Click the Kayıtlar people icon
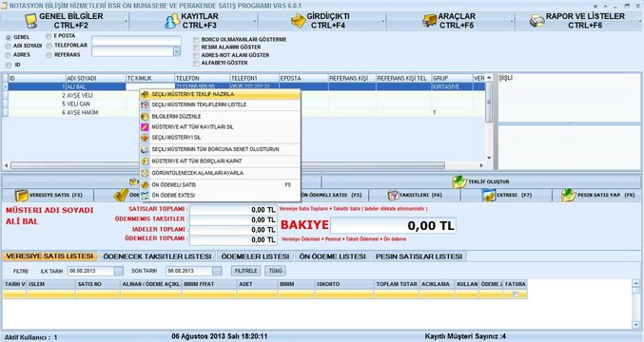This screenshot has width=644, height=342. pos(172,21)
